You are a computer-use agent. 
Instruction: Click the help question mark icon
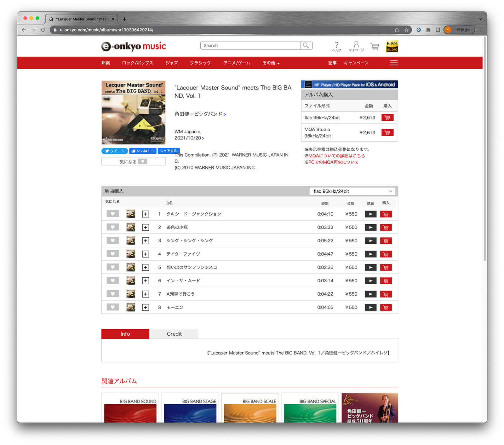click(336, 46)
